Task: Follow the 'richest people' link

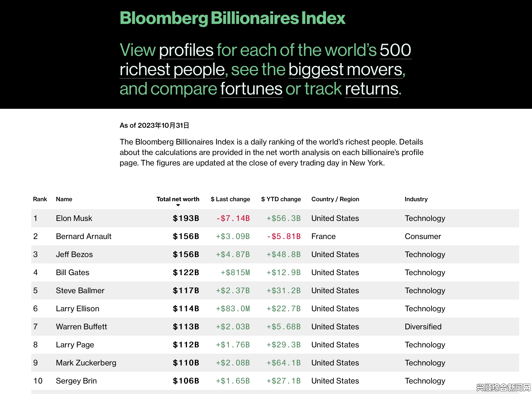Action: 172,70
